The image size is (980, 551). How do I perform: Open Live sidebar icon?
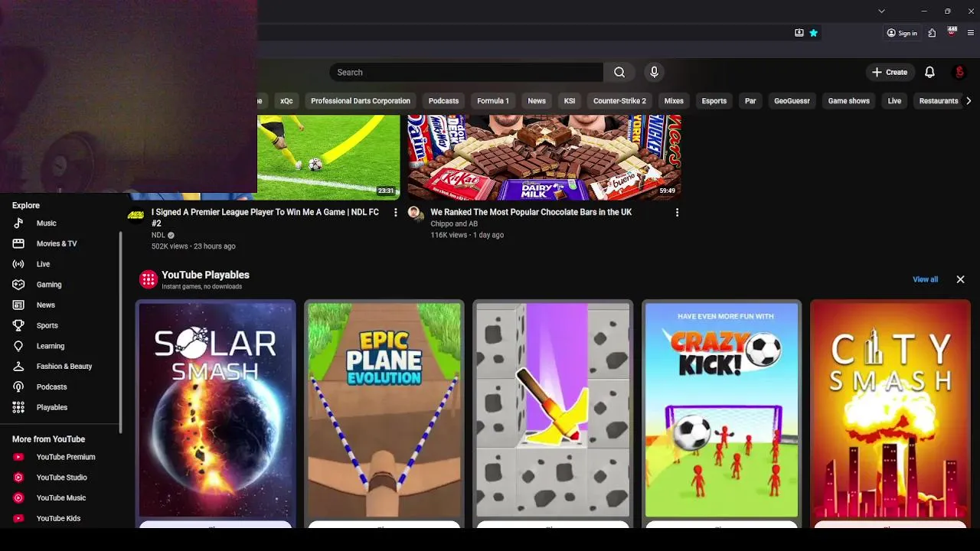pos(19,264)
